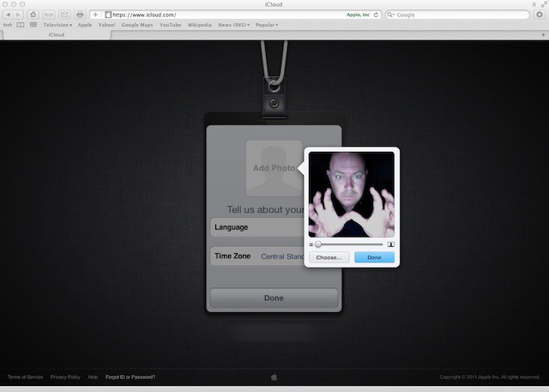Open the downloads icon at toolbar right
Image resolution: width=549 pixels, height=392 pixels.
click(540, 15)
